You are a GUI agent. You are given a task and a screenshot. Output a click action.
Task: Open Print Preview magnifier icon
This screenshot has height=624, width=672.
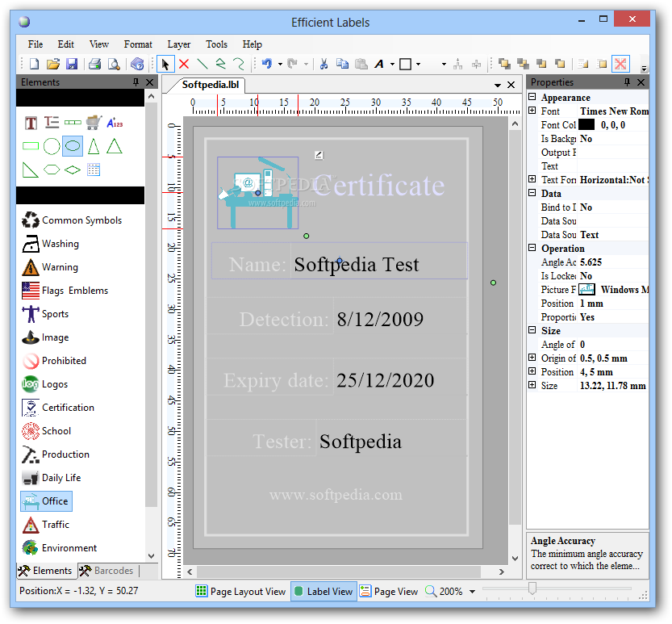click(x=114, y=65)
